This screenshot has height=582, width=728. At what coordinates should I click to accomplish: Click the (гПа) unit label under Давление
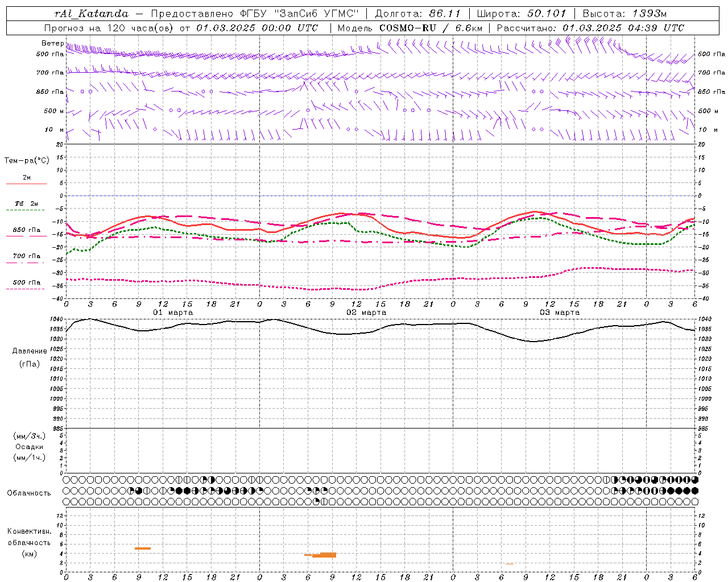tap(30, 364)
